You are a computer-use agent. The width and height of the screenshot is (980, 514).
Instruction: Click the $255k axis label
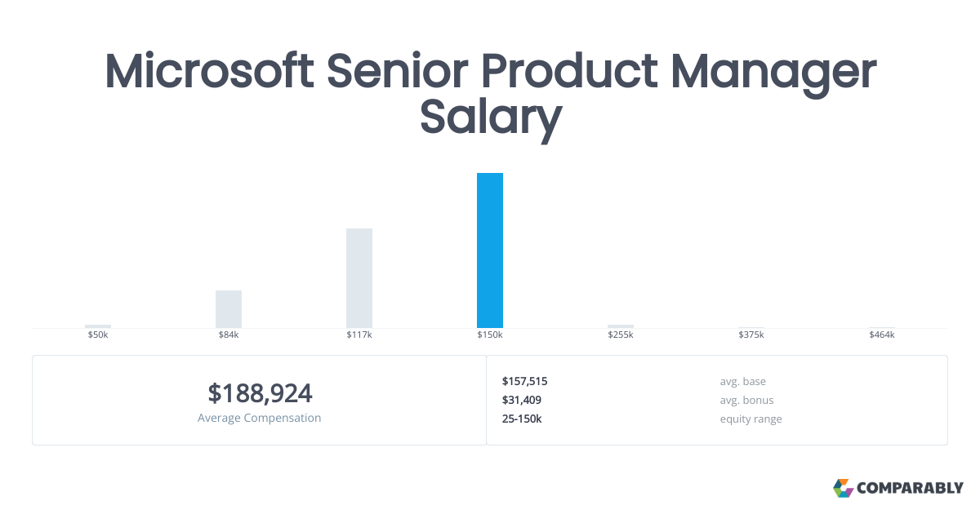pyautogui.click(x=621, y=335)
